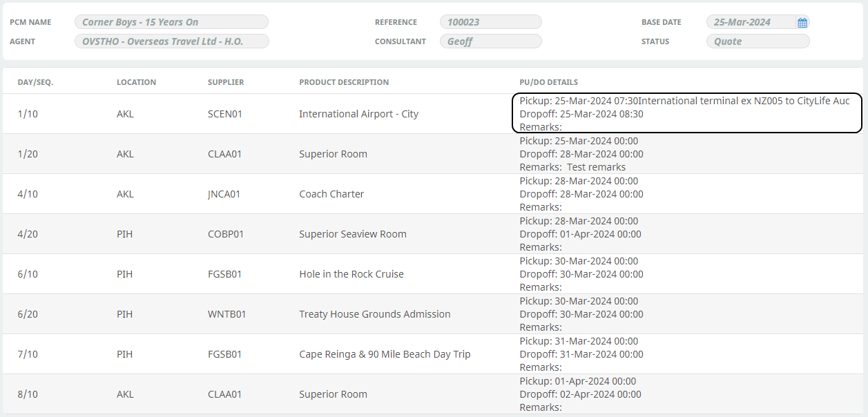Screen dimensions: 868x417
Task: Sort by the Location column header
Action: (x=136, y=82)
